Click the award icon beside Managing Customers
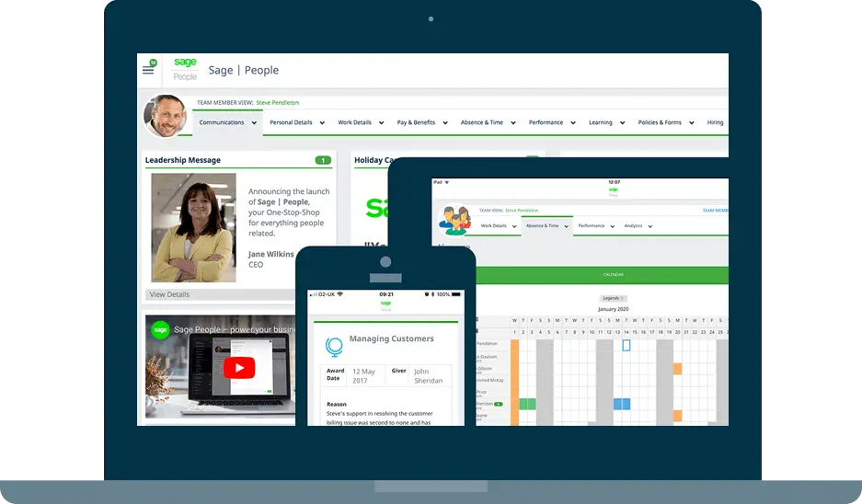This screenshot has width=862, height=504. click(x=334, y=348)
